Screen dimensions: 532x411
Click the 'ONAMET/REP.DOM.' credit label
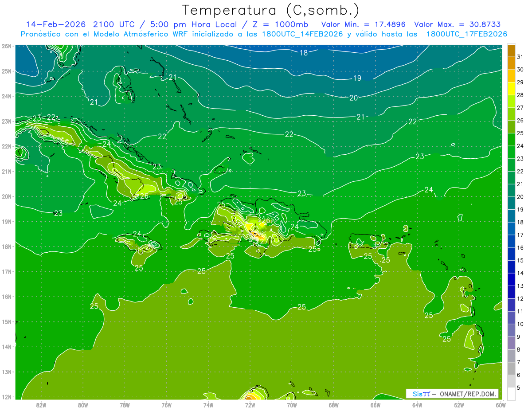[x=467, y=394]
